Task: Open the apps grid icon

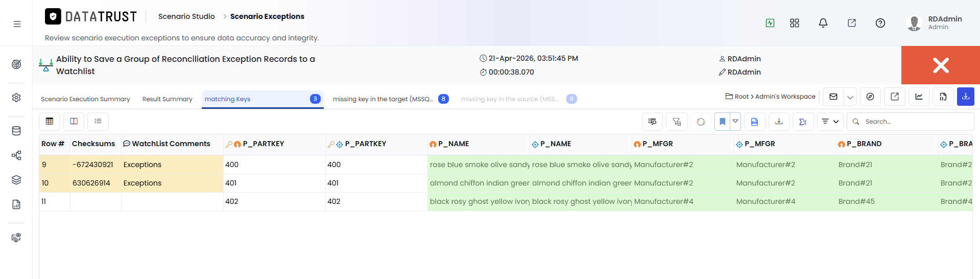Action: click(x=795, y=23)
